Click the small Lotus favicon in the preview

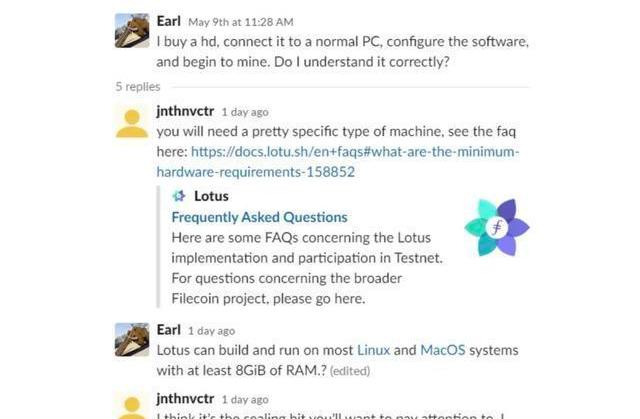178,196
